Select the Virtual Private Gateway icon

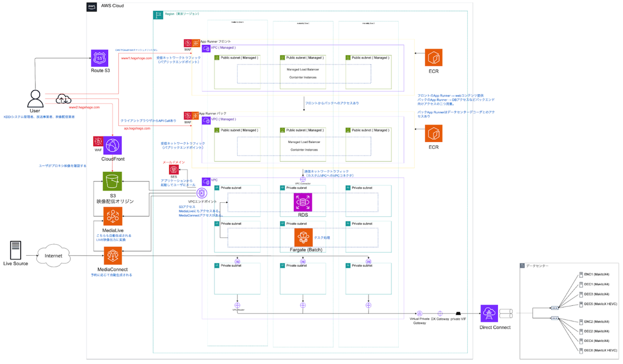419,314
